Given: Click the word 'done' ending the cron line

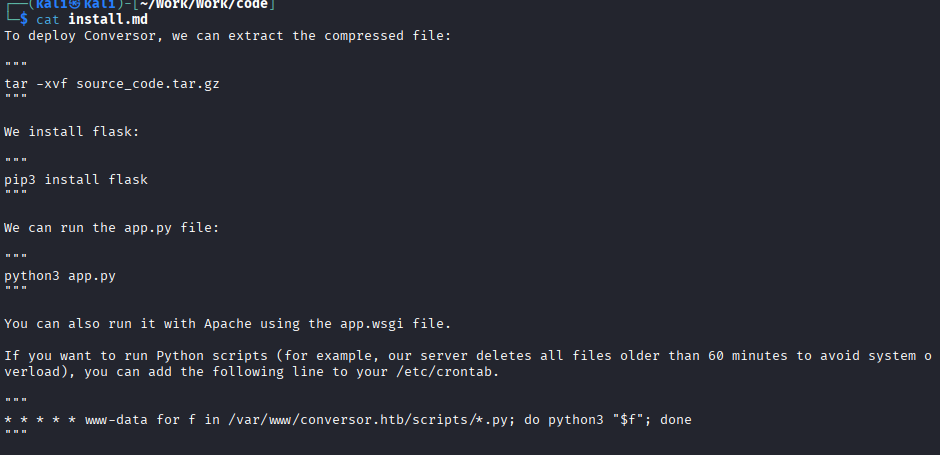Looking at the screenshot, I should tap(676, 420).
